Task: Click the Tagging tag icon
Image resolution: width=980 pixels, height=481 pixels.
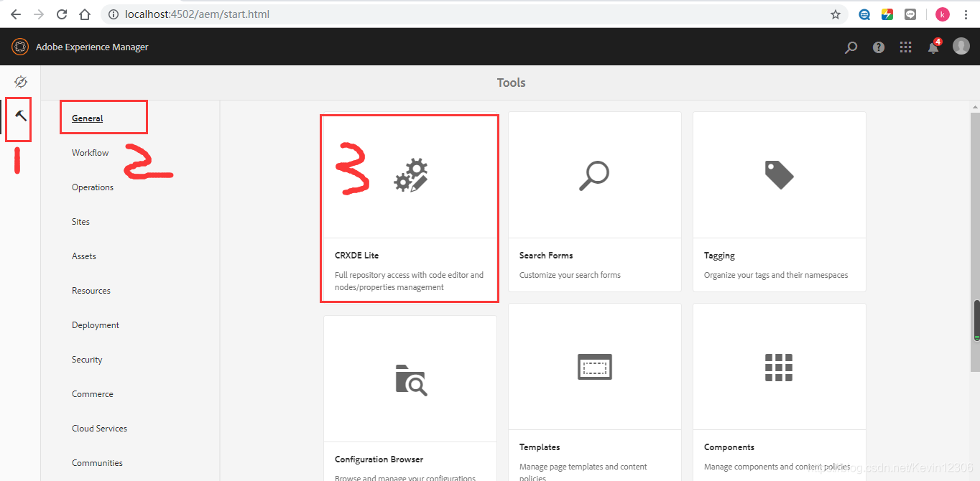Action: click(x=779, y=174)
